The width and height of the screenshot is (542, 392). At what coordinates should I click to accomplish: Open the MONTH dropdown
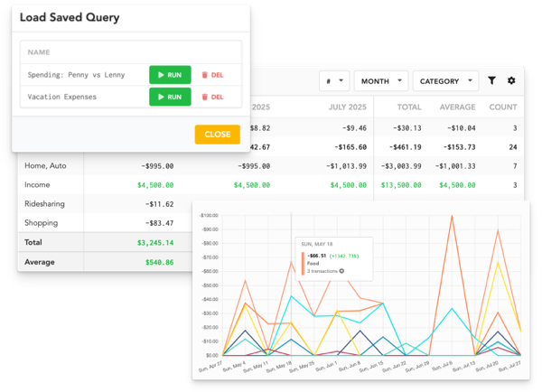[381, 81]
